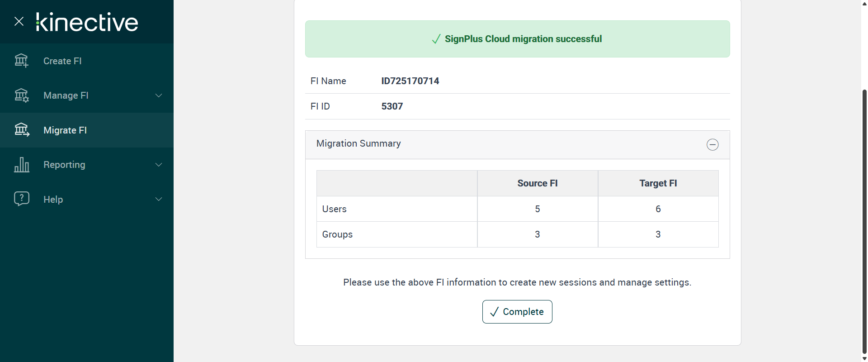Click the Help question bubble icon
Image resolution: width=868 pixels, height=362 pixels.
21,199
